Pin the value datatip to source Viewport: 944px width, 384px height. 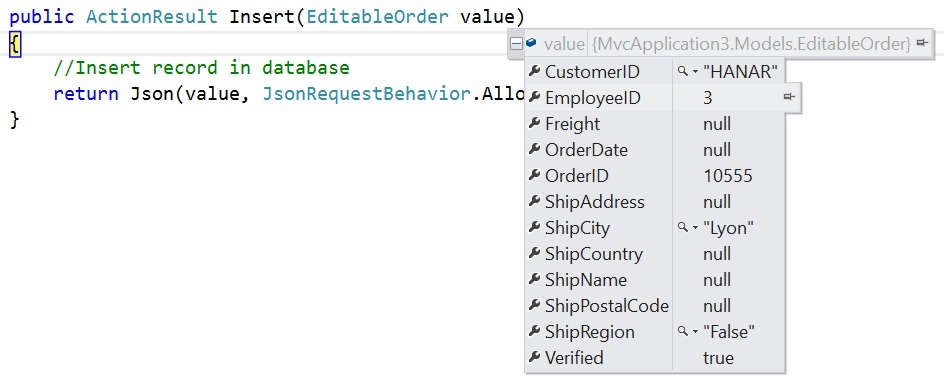pyautogui.click(x=922, y=43)
